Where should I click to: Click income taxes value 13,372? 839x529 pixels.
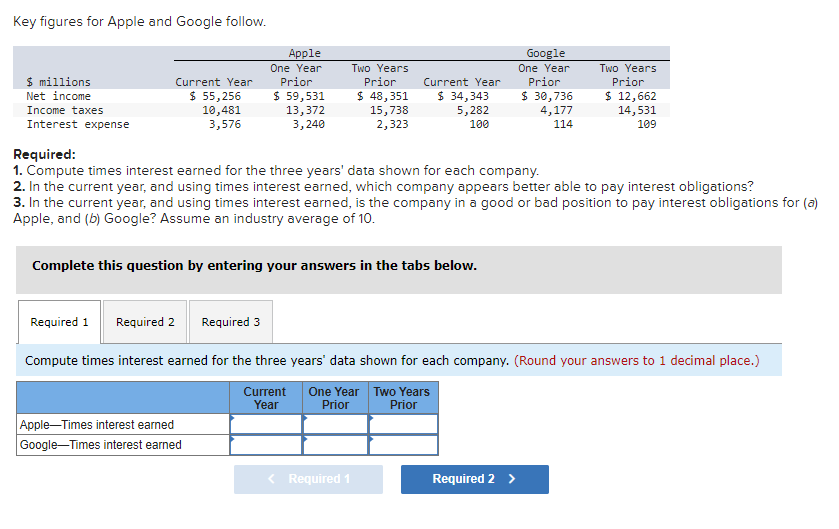click(305, 110)
